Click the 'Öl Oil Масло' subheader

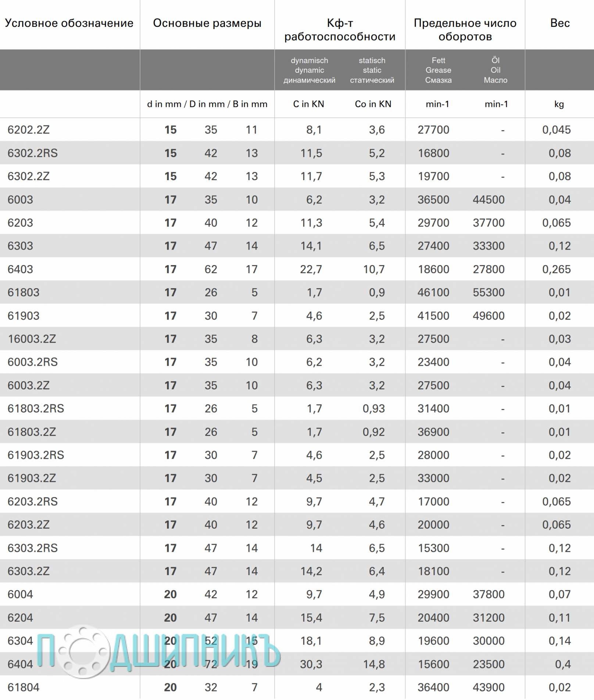pyautogui.click(x=495, y=70)
